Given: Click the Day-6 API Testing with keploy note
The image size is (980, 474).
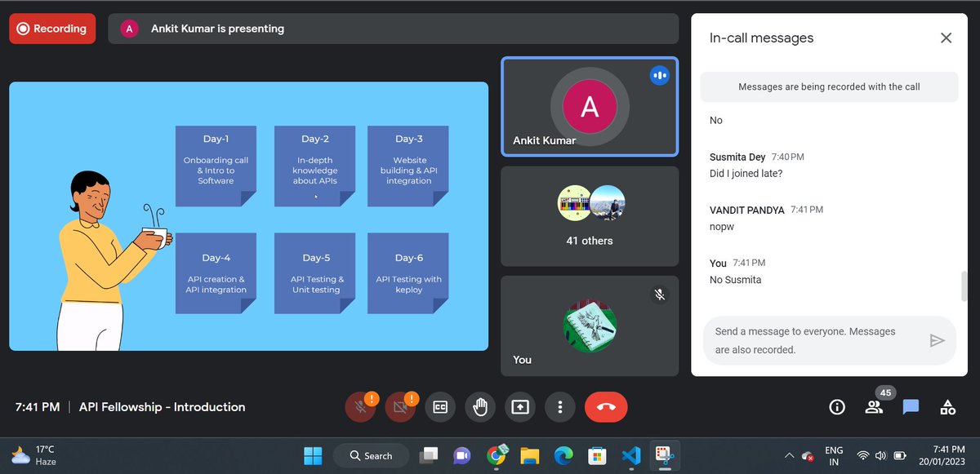Looking at the screenshot, I should (408, 273).
